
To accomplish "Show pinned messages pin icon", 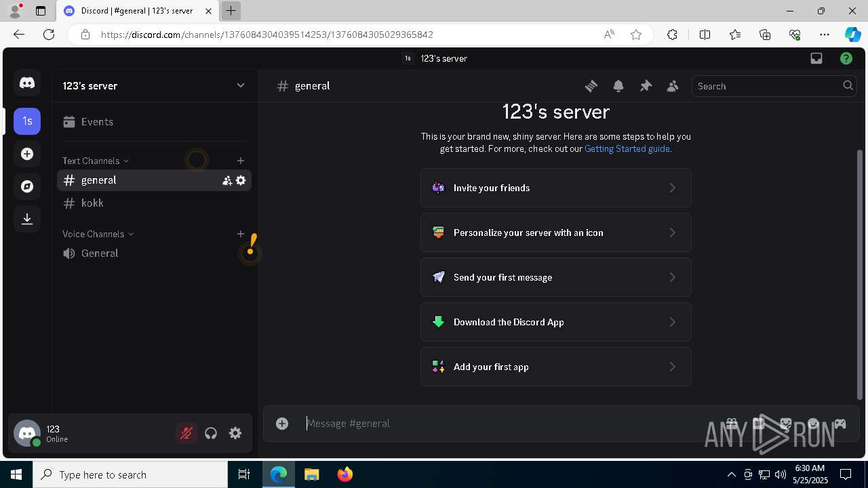I will [x=646, y=86].
